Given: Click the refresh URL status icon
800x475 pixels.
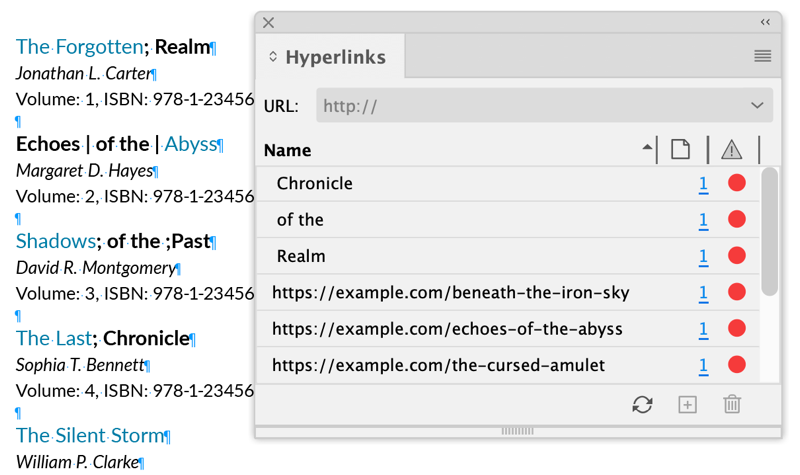Looking at the screenshot, I should [642, 405].
